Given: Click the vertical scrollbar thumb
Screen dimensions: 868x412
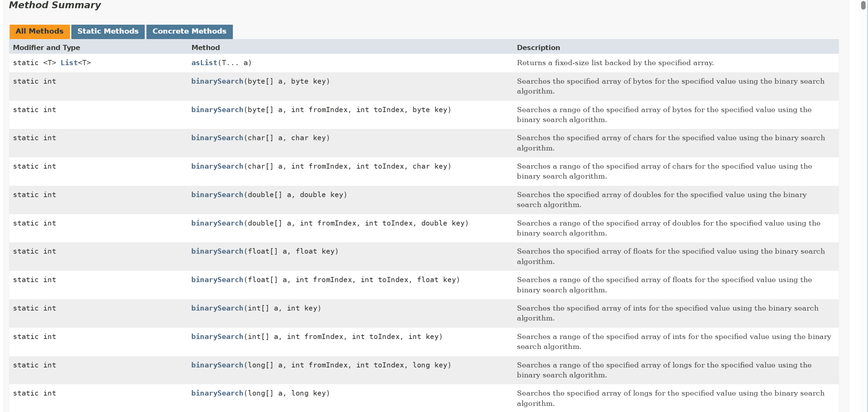Looking at the screenshot, I should pyautogui.click(x=863, y=5).
